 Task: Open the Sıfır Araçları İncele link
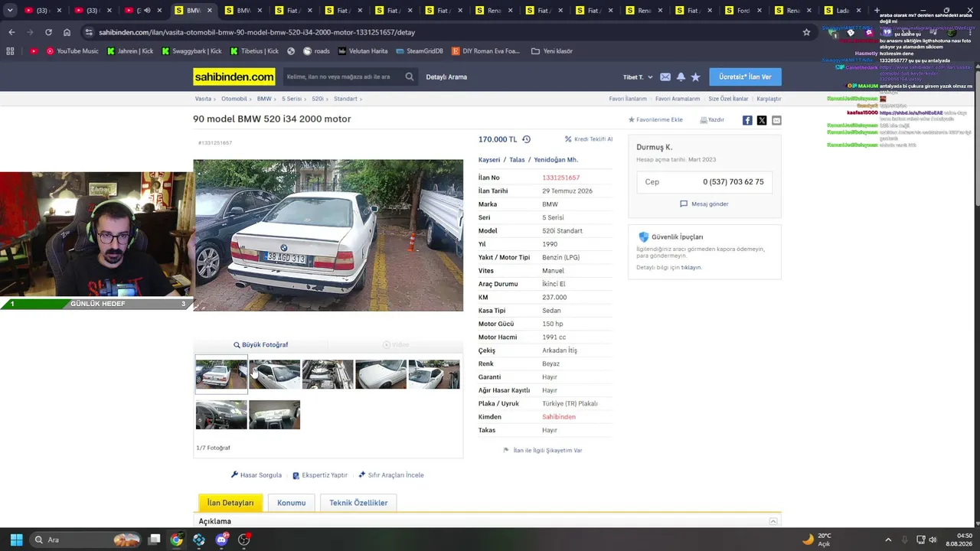(x=391, y=475)
